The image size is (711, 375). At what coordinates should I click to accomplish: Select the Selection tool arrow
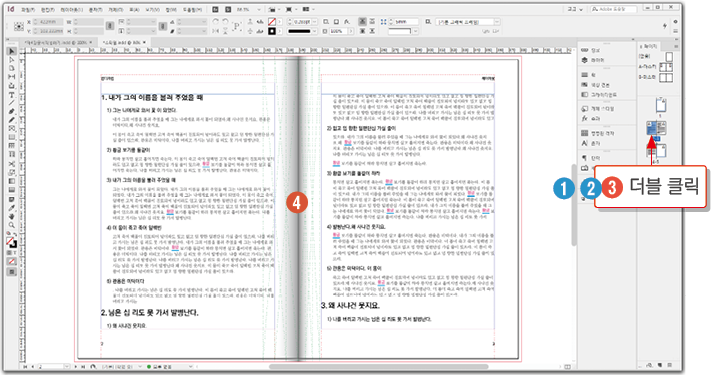click(12, 51)
